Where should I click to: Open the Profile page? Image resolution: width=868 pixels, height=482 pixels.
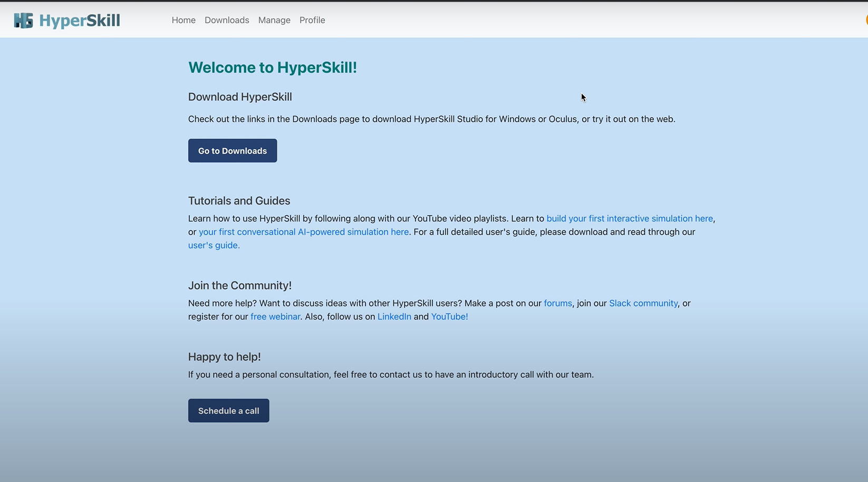312,20
